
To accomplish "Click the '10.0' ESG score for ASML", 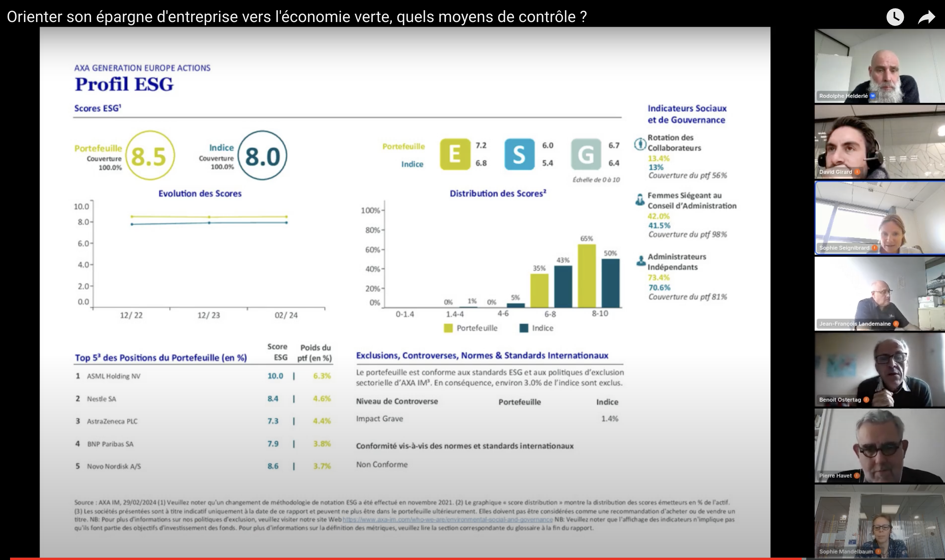I will pyautogui.click(x=275, y=376).
